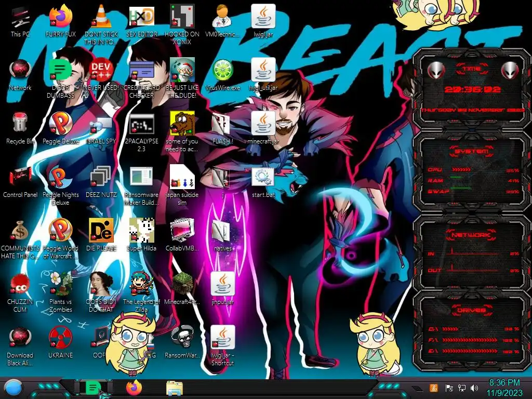Open the VM0Technic desktop icon

[x=222, y=16]
